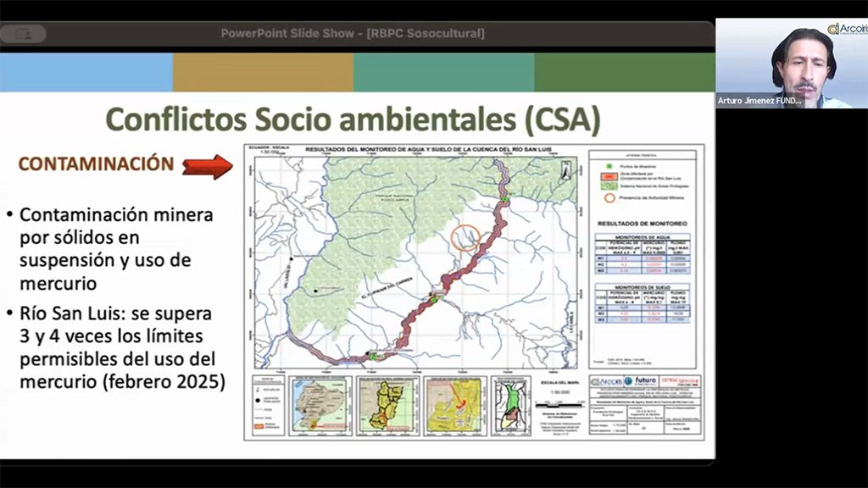Click the dark green header color block

pyautogui.click(x=625, y=73)
